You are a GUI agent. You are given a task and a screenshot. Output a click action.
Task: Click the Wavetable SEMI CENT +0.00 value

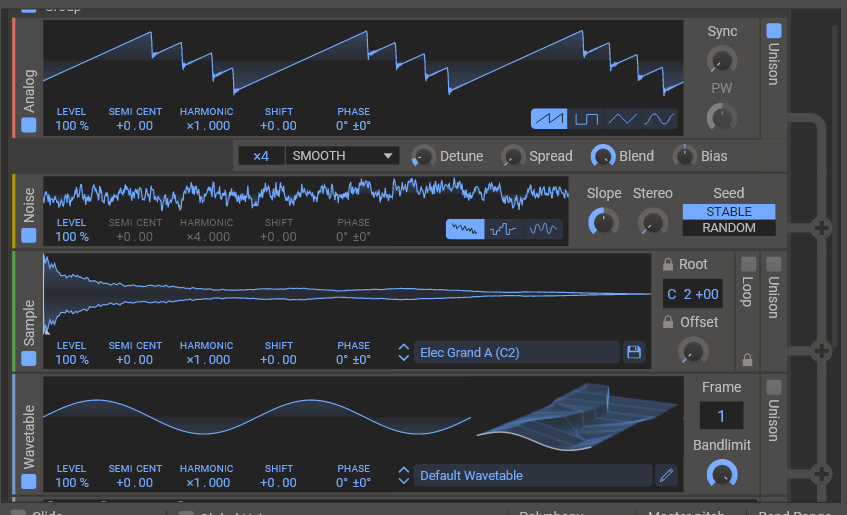pyautogui.click(x=135, y=482)
